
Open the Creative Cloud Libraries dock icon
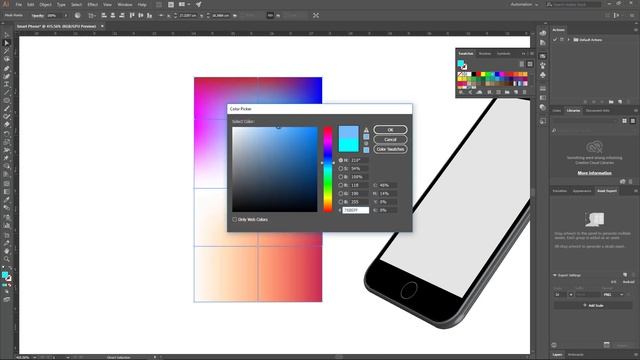click(543, 33)
